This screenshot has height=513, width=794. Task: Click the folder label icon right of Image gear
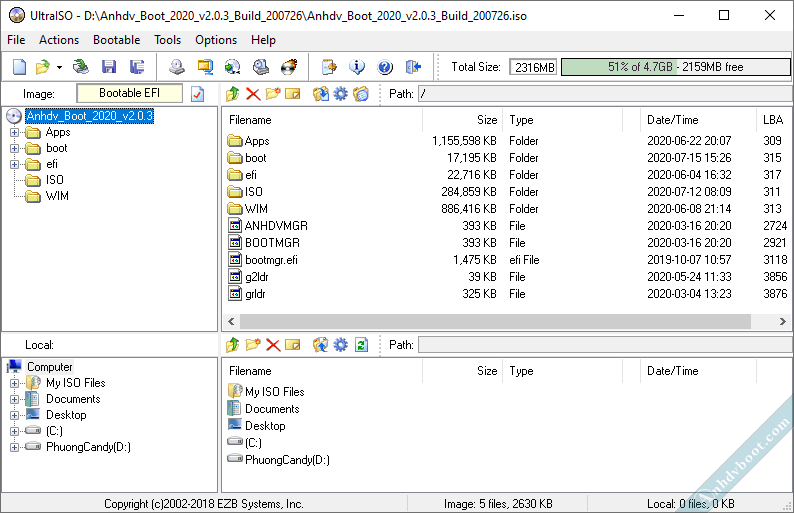click(x=361, y=94)
